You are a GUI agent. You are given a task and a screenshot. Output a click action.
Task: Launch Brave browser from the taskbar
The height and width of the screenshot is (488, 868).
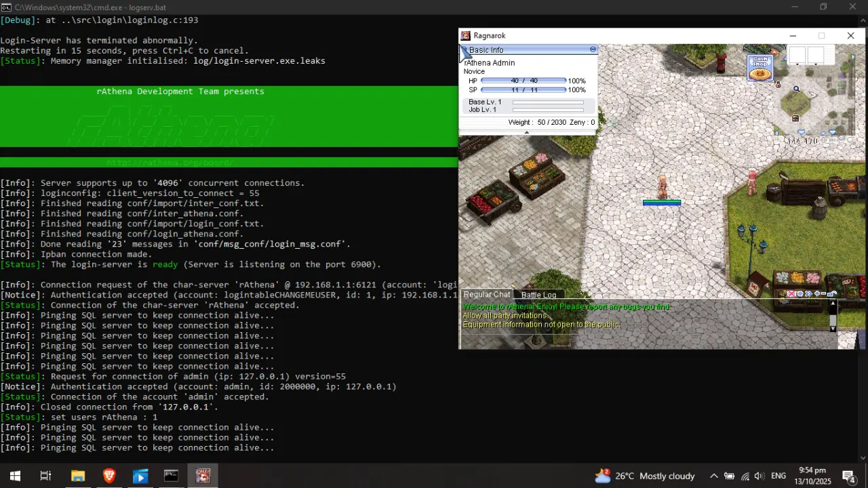108,476
